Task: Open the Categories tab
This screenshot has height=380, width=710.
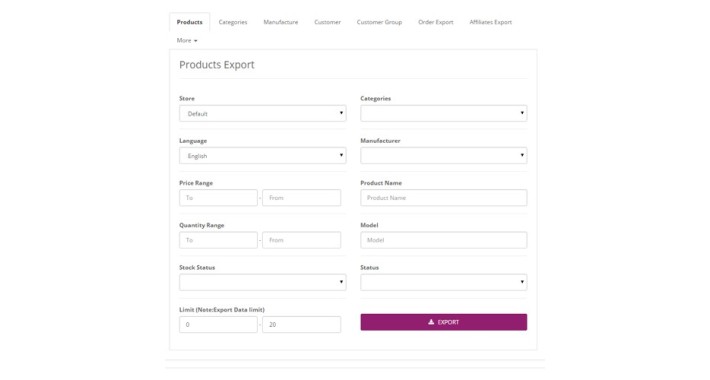Action: 233,22
